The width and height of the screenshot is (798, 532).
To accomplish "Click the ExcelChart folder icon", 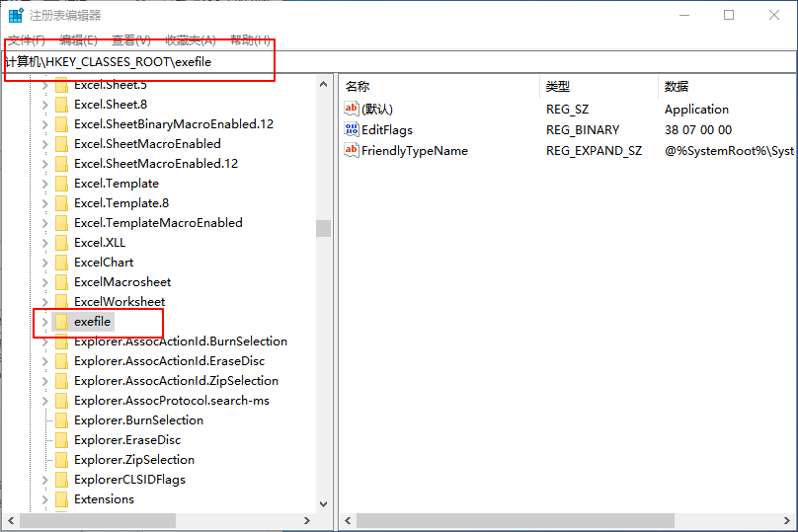I will pos(61,263).
